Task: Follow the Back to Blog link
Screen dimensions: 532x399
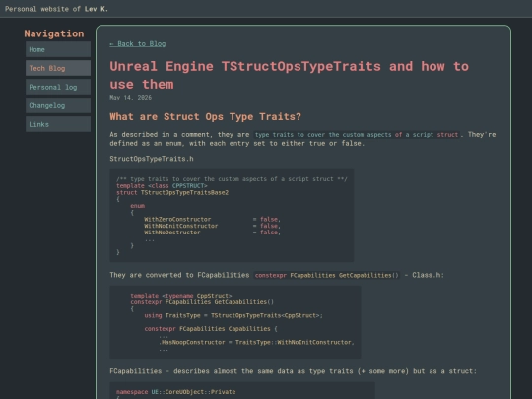Action: coord(138,43)
